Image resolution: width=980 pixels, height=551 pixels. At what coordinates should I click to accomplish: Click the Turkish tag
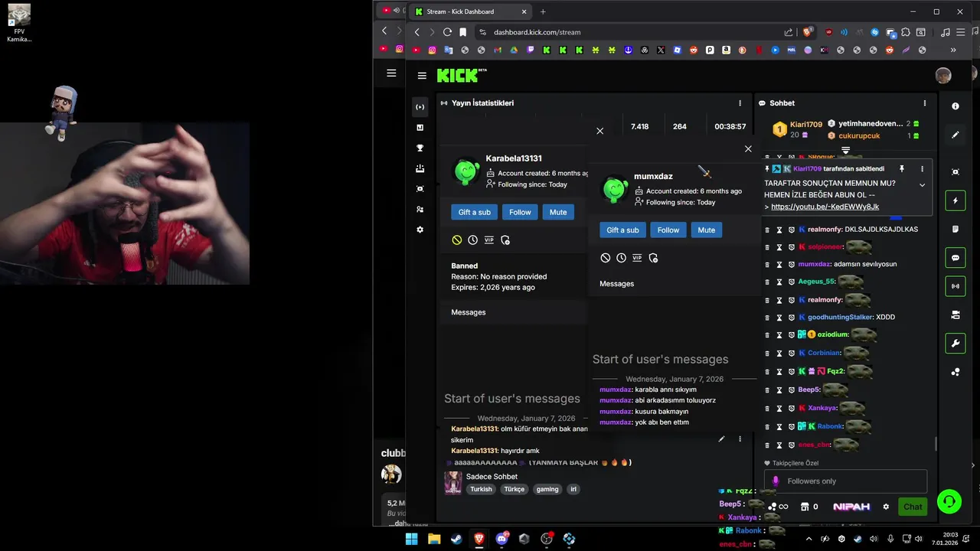click(x=481, y=489)
